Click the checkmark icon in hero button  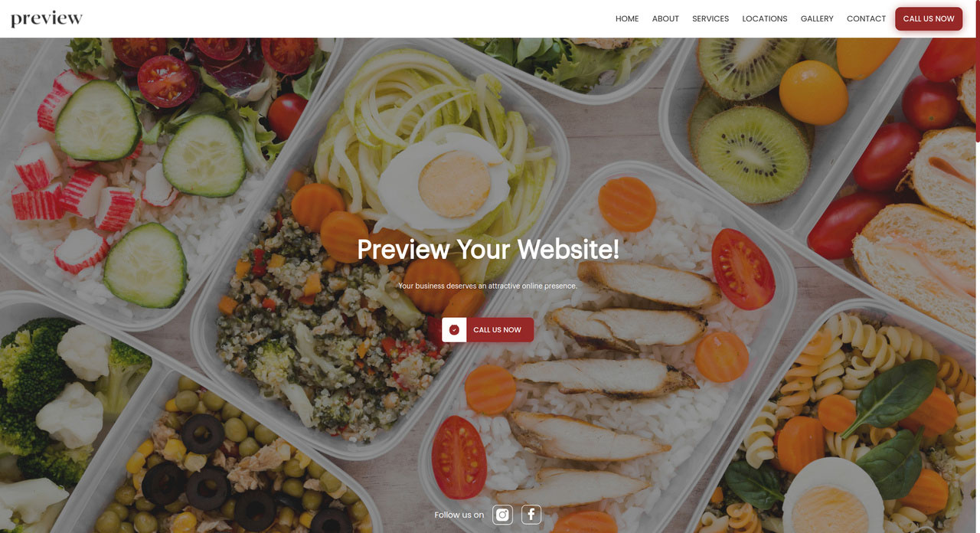click(x=454, y=330)
